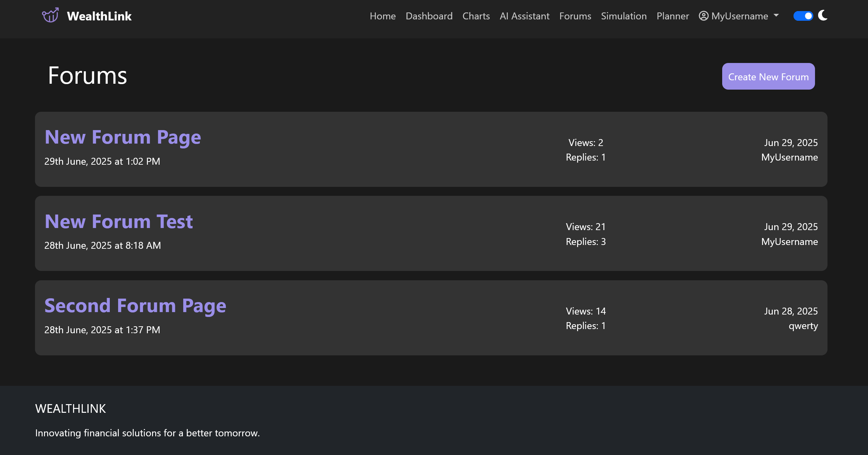This screenshot has height=455, width=868.
Task: Click the moon dark mode icon
Action: 823,16
